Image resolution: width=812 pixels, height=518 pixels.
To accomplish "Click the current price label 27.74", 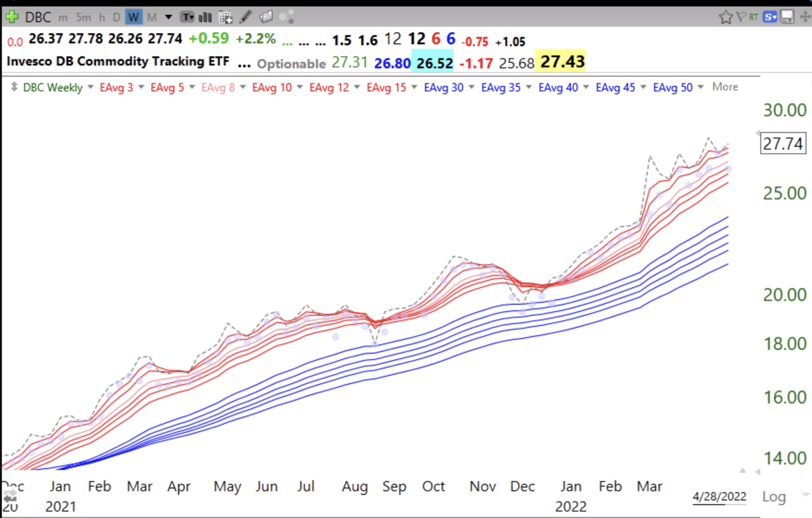I will (x=783, y=144).
